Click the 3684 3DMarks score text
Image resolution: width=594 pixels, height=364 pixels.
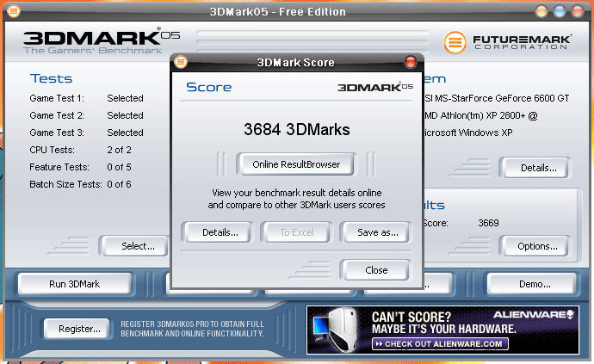click(x=297, y=130)
